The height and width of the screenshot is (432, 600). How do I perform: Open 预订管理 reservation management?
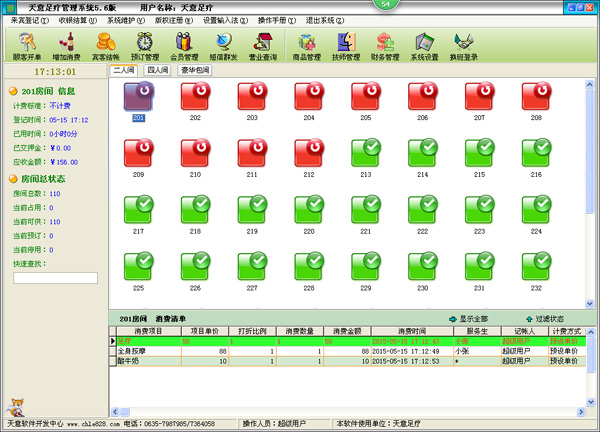[x=145, y=46]
